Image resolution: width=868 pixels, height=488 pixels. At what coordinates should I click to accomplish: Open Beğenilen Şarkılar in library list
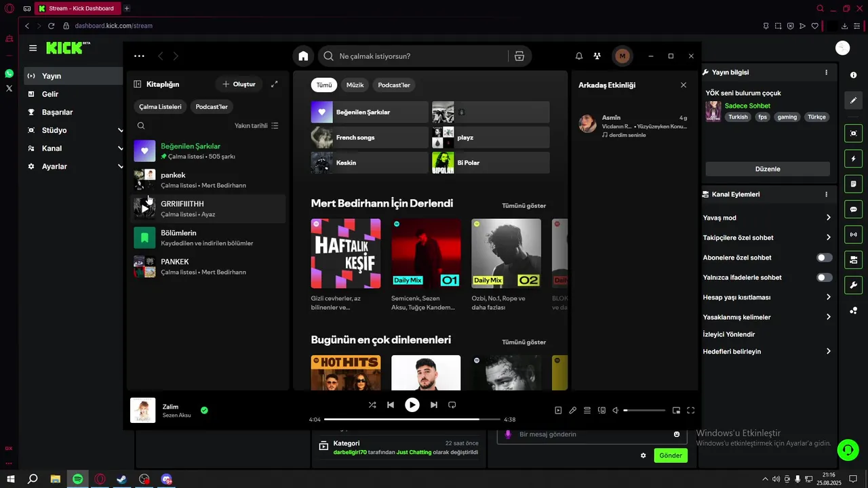point(208,151)
